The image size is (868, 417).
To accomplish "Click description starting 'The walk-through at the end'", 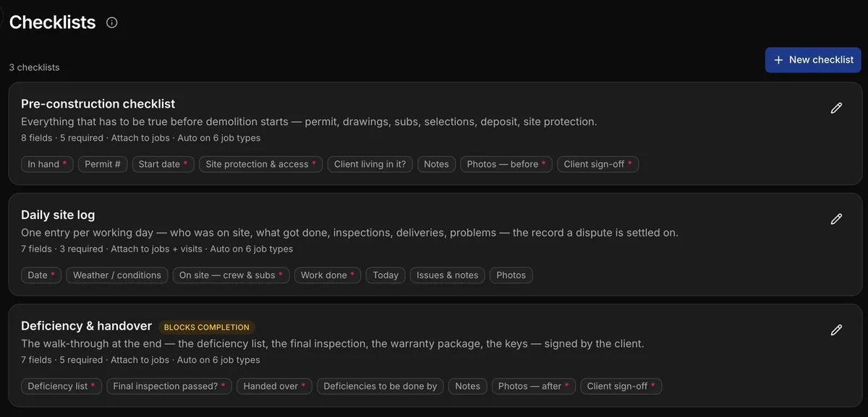I will tap(333, 344).
